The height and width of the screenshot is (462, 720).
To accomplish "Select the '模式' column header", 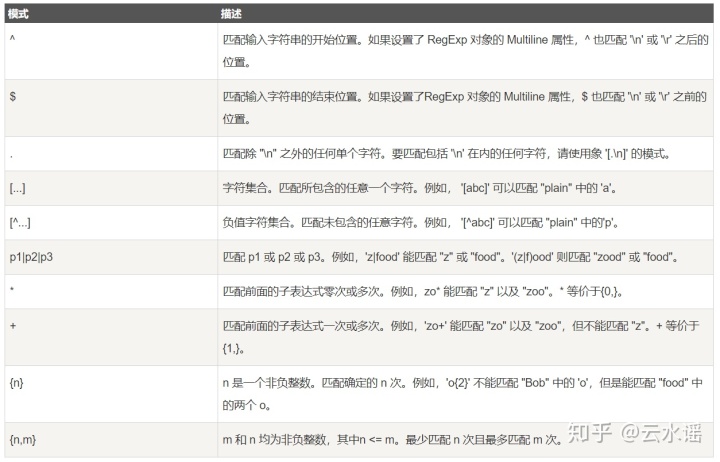I will [111, 14].
